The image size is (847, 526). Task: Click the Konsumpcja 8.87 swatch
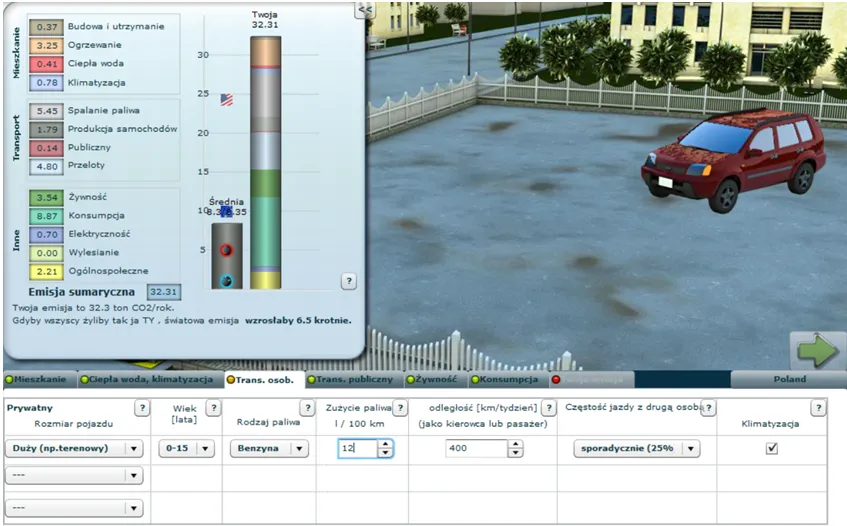[x=46, y=216]
